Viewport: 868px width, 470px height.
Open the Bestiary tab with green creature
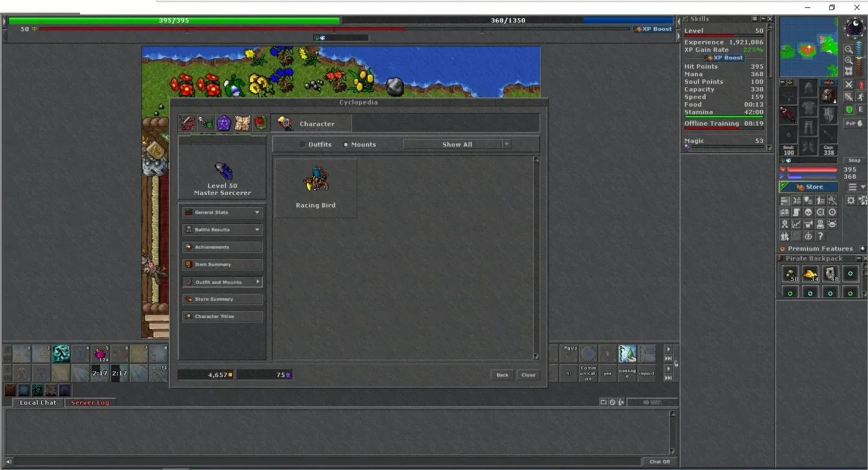pos(206,123)
